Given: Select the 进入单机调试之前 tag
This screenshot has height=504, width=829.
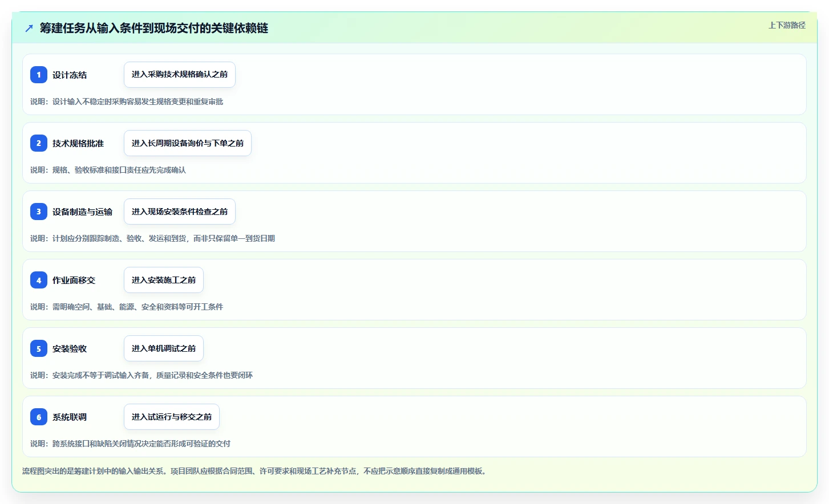Looking at the screenshot, I should click(164, 348).
